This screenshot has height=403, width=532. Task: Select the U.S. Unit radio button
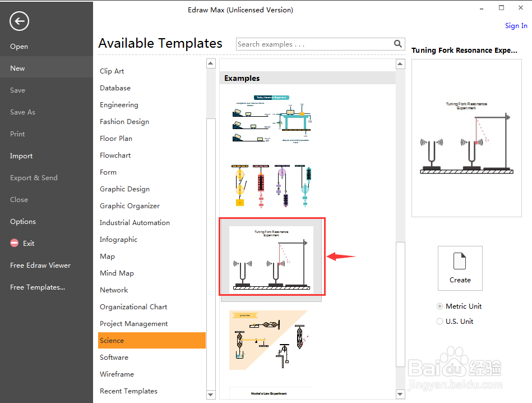[x=440, y=322]
